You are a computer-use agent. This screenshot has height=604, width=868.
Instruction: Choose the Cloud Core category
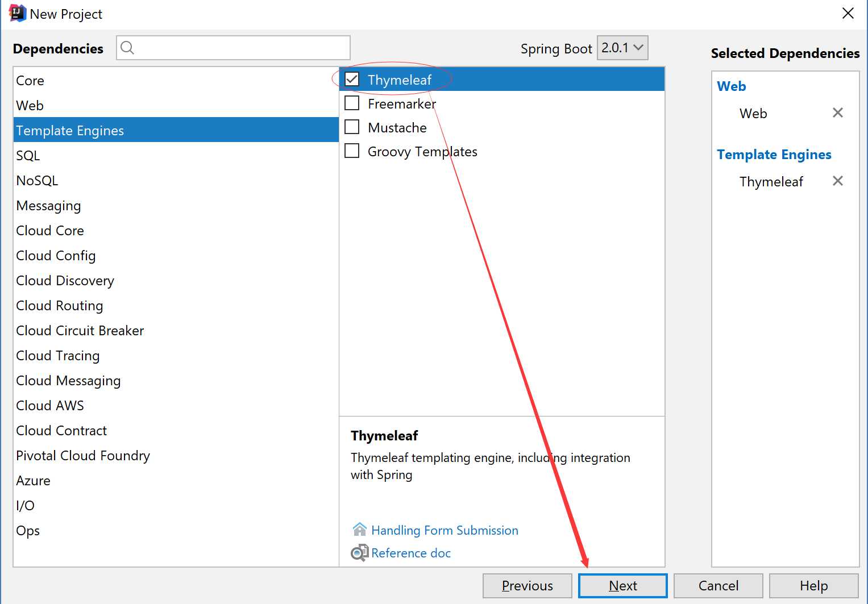(x=176, y=230)
